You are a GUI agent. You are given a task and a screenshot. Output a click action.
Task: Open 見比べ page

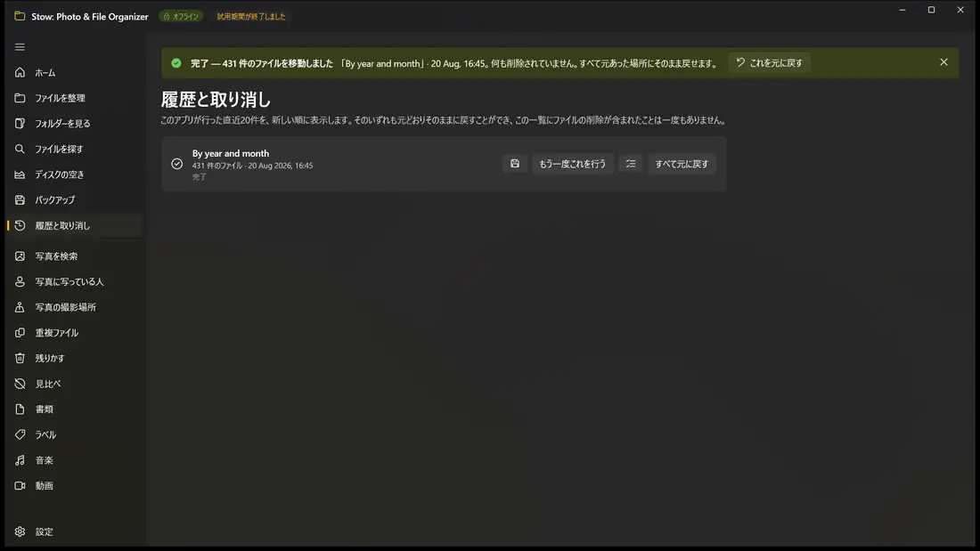[x=75, y=384]
